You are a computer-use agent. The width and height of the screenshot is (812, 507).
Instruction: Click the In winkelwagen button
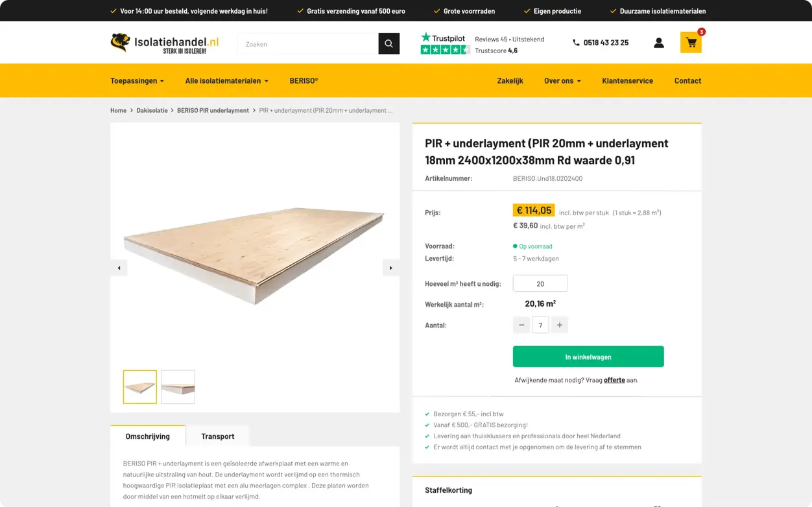tap(588, 357)
